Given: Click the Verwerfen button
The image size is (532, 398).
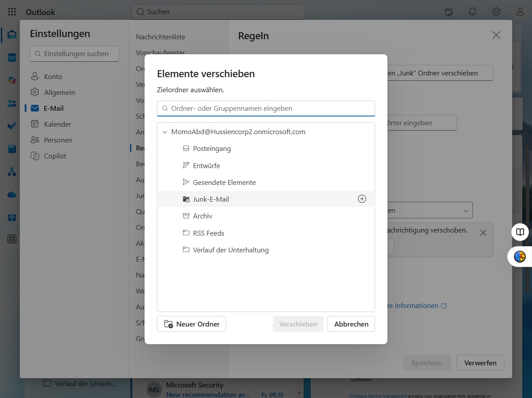Looking at the screenshot, I should [480, 363].
